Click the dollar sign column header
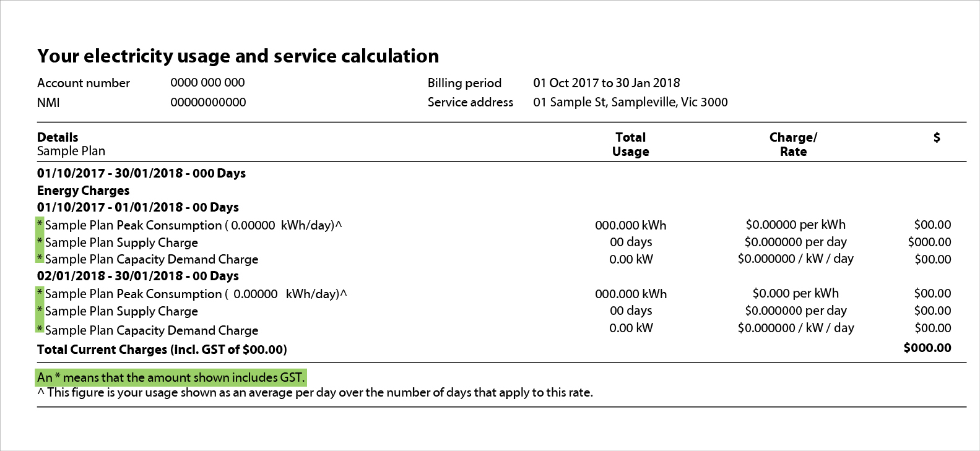Image resolution: width=980 pixels, height=451 pixels. pos(937,137)
